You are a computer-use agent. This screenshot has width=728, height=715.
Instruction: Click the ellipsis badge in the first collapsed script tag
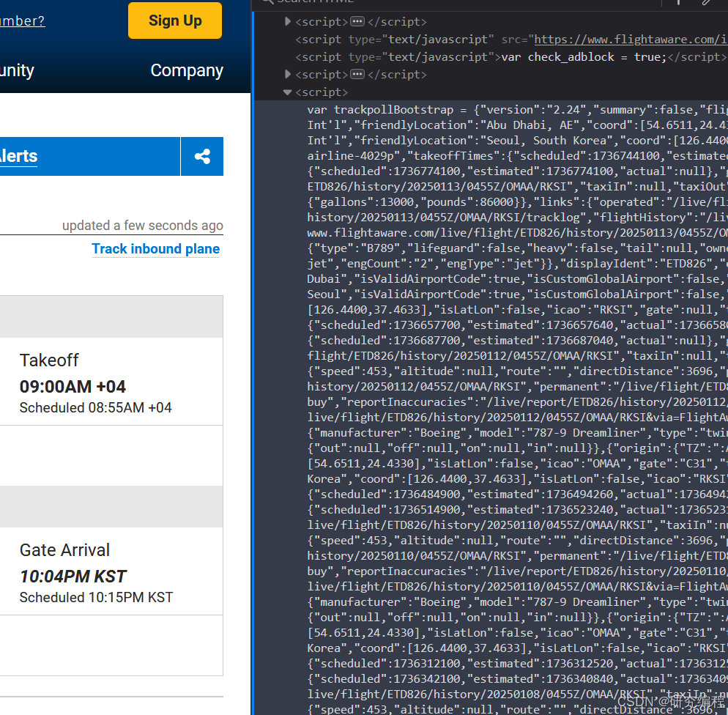click(x=357, y=22)
